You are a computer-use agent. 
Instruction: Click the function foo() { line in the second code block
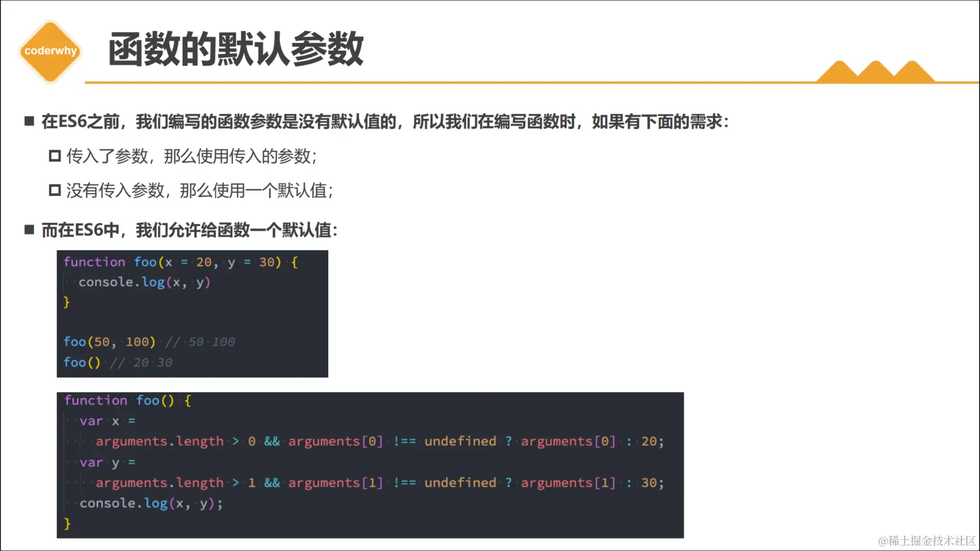tap(128, 400)
